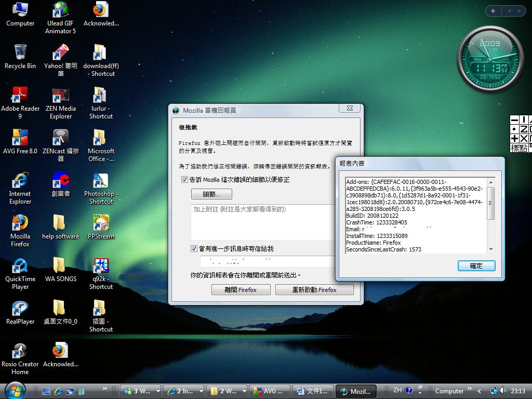Click the volume tray icon
Viewport: 532px width, 399px height.
click(x=503, y=391)
